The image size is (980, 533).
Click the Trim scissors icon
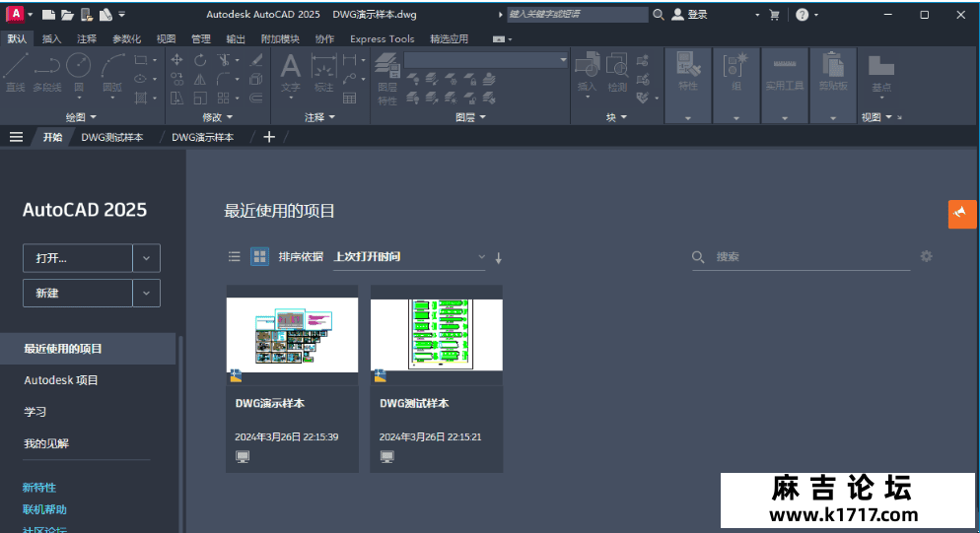coord(223,59)
